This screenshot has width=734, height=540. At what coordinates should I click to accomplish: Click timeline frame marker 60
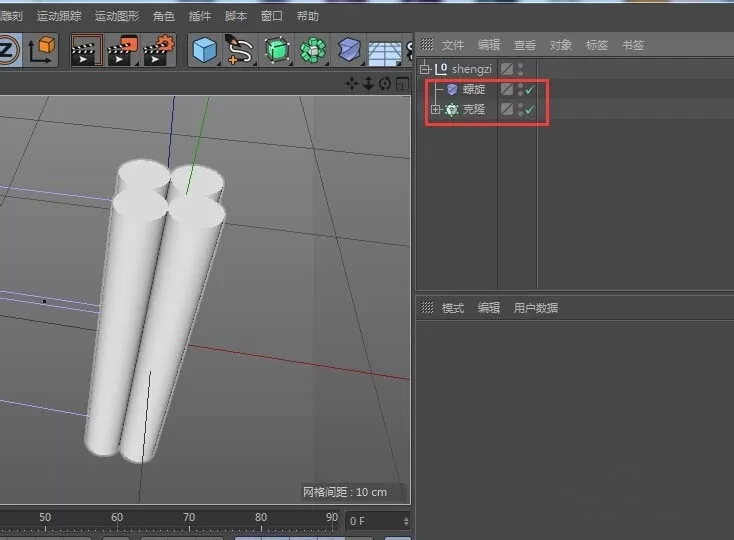(x=117, y=517)
